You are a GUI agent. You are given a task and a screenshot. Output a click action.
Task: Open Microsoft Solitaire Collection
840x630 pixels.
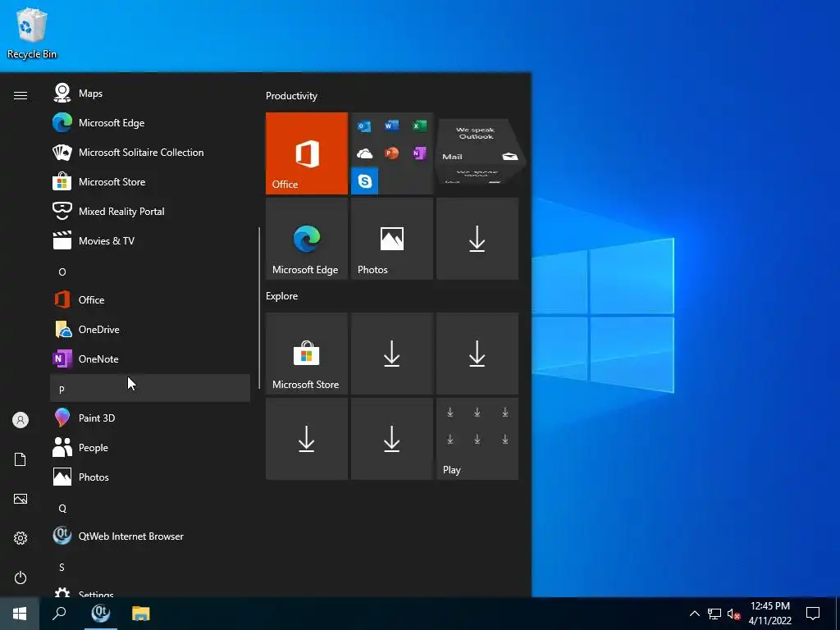150,152
